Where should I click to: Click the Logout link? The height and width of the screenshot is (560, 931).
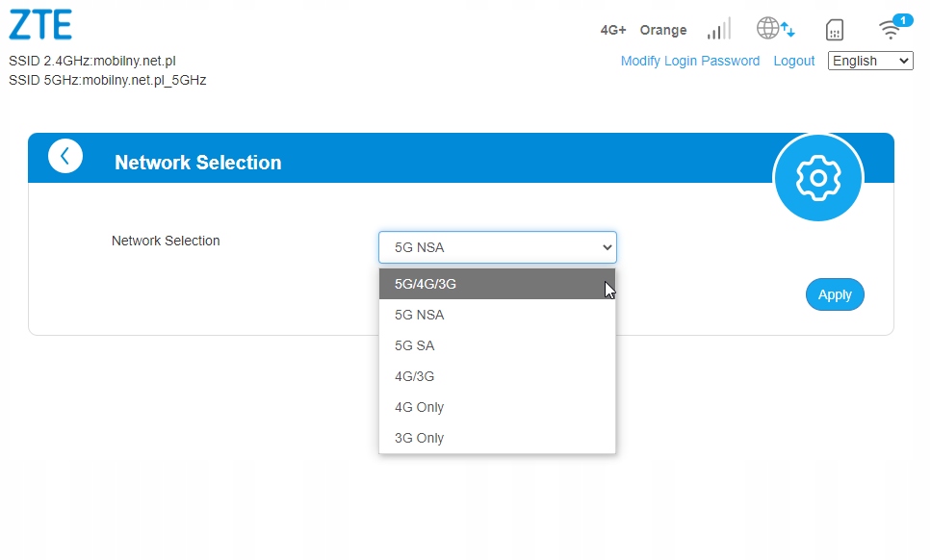[x=793, y=61]
